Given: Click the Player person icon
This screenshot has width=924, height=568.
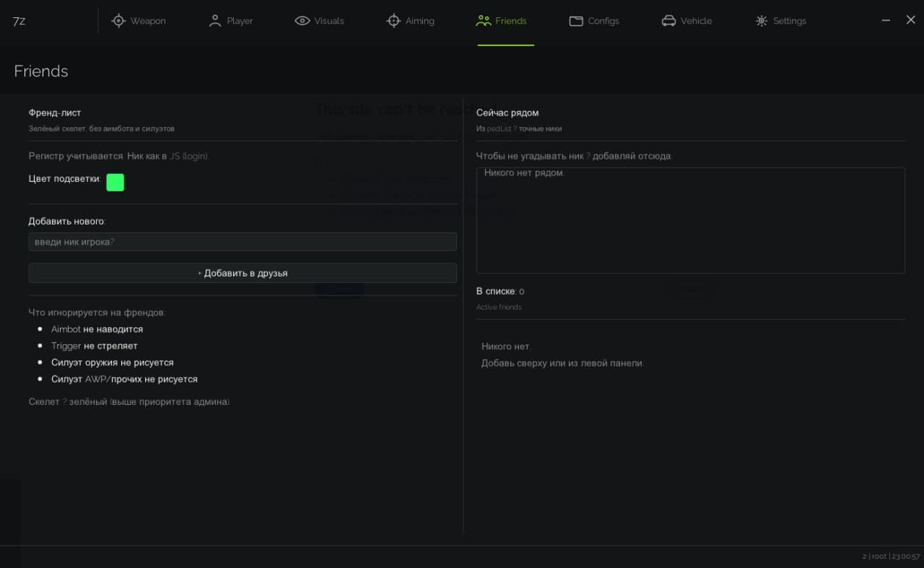Looking at the screenshot, I should (x=214, y=21).
